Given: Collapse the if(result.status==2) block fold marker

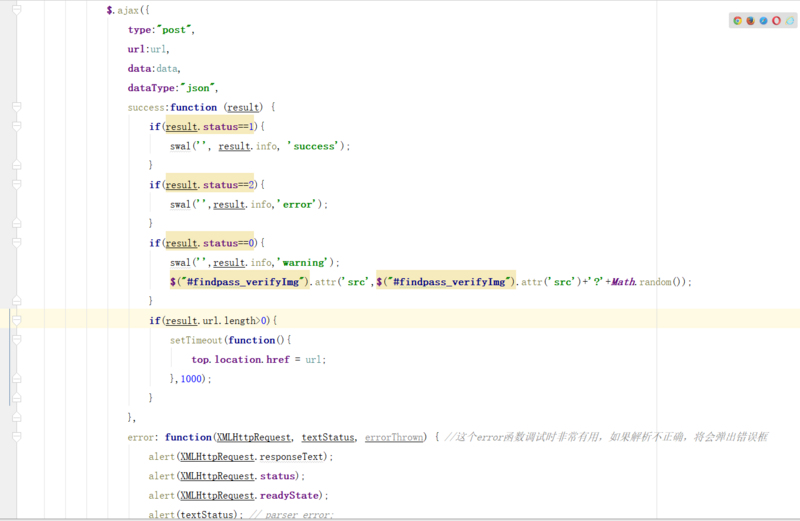Looking at the screenshot, I should click(17, 185).
